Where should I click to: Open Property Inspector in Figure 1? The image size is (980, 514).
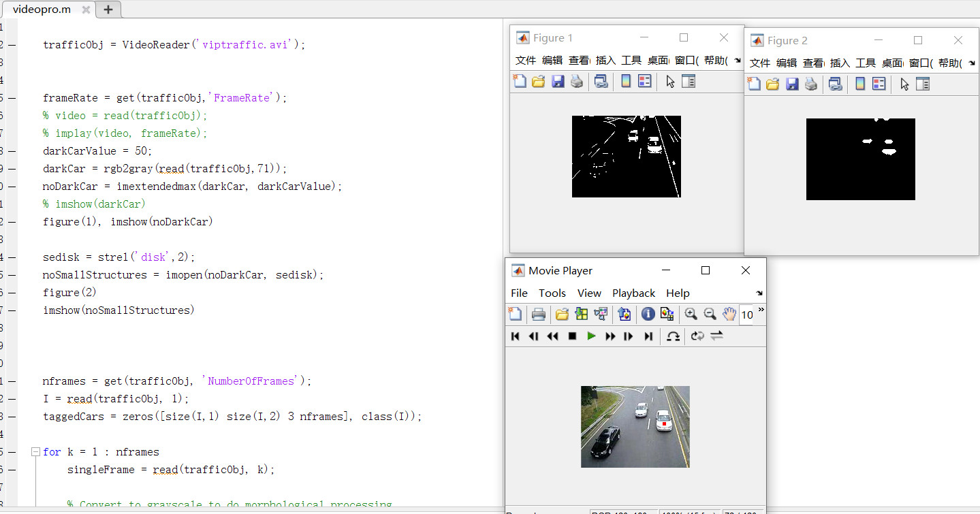pos(689,82)
